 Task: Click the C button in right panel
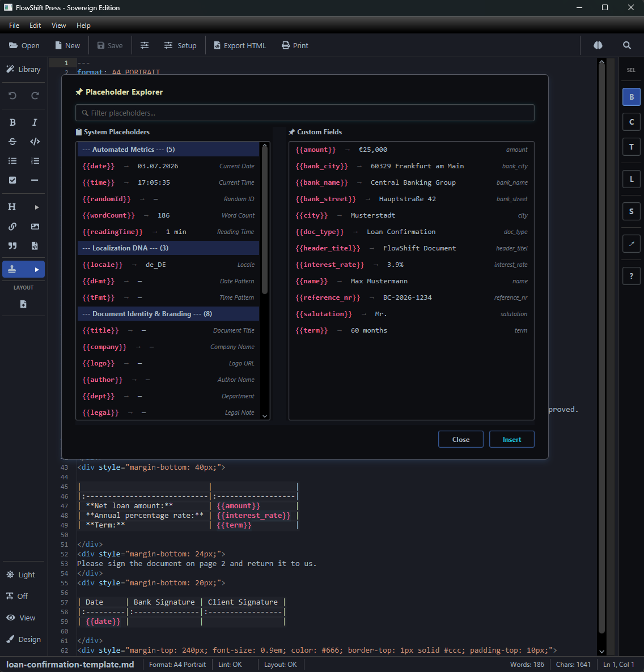point(631,122)
